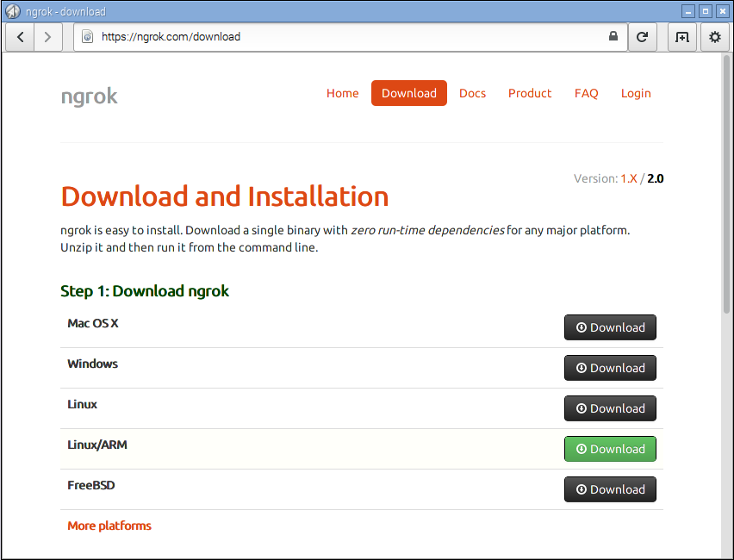Reload the ngrok download page
The height and width of the screenshot is (560, 734).
click(642, 36)
